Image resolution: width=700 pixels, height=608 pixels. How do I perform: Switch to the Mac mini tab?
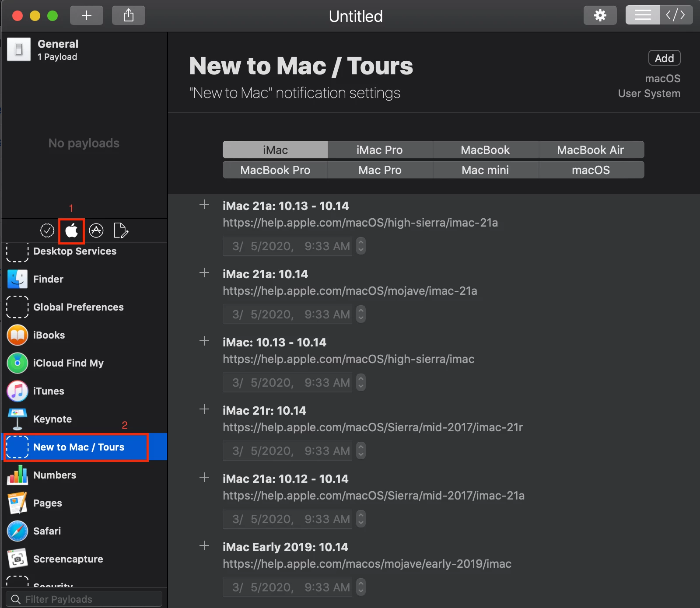(486, 170)
